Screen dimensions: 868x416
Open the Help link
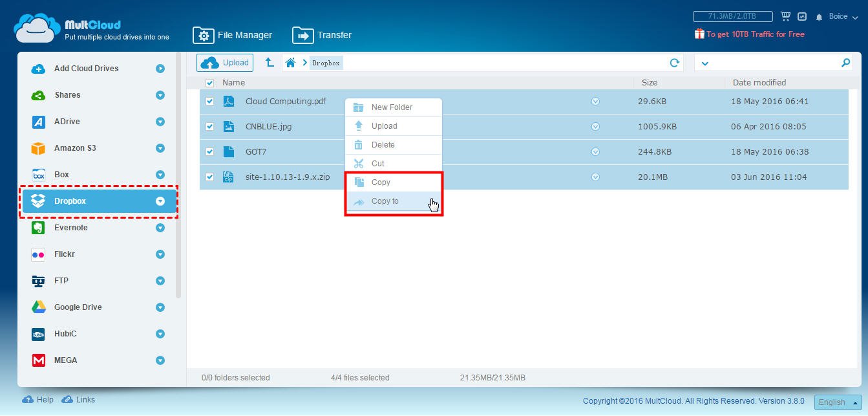[x=38, y=400]
